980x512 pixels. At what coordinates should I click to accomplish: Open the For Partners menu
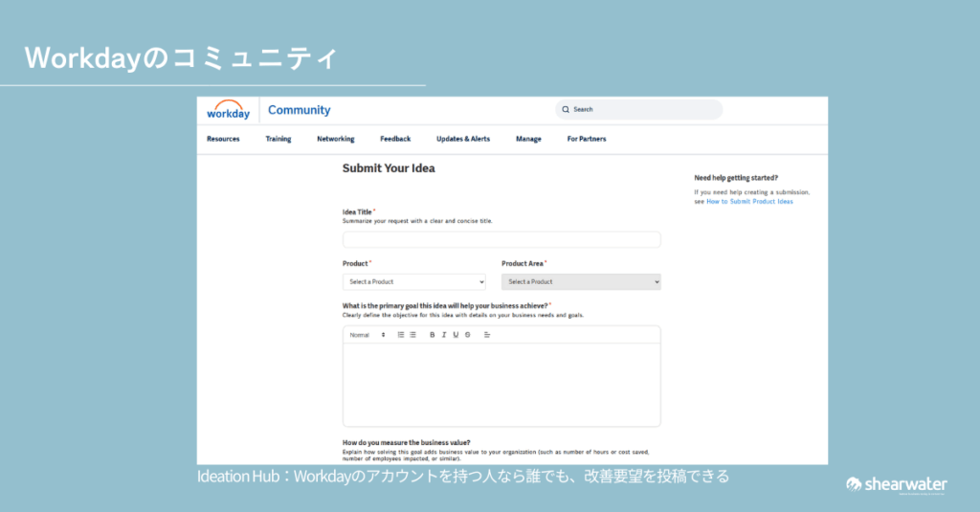(587, 139)
